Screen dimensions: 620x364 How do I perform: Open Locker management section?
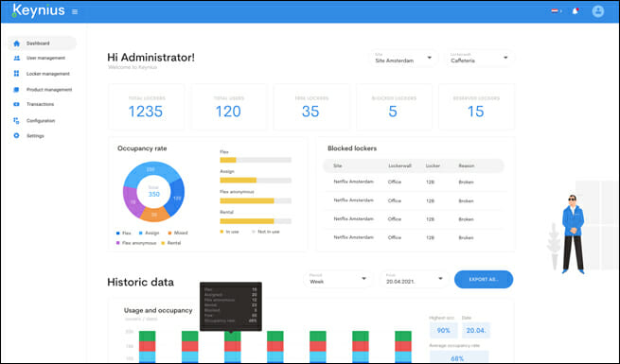[x=48, y=74]
